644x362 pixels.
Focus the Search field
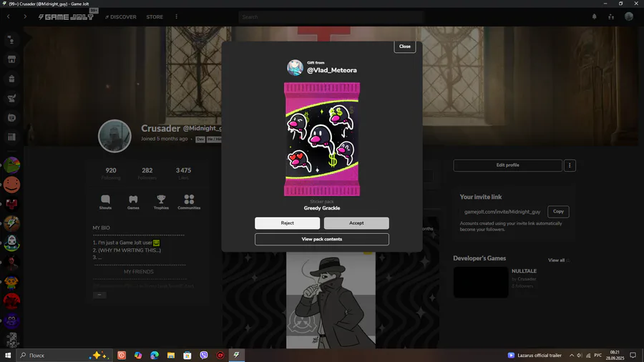(331, 17)
